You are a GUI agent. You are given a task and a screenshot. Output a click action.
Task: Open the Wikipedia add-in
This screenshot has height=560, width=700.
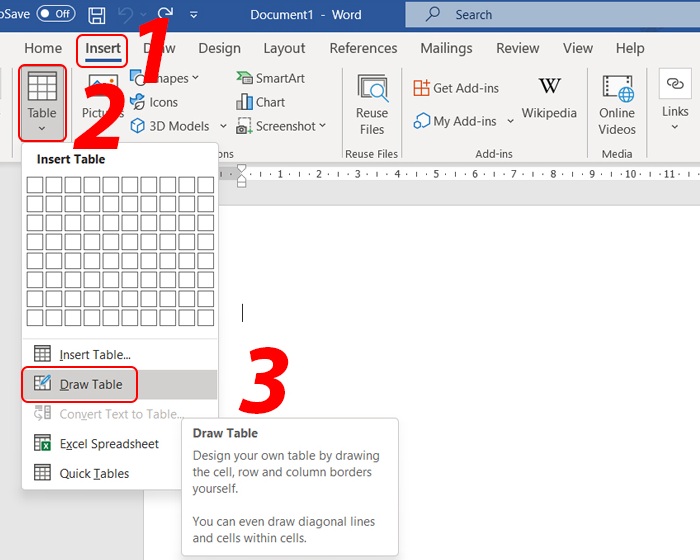(549, 98)
